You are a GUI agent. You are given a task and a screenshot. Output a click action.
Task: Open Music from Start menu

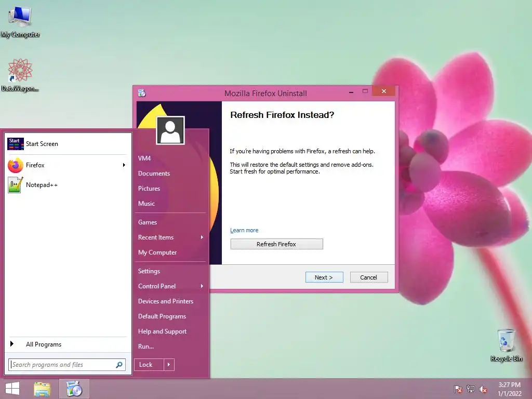click(146, 204)
